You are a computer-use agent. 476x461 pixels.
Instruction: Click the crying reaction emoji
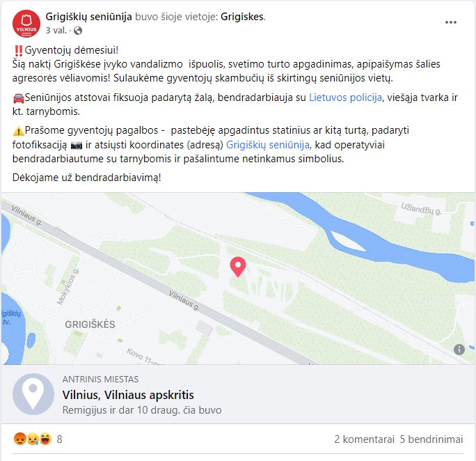coord(33,439)
